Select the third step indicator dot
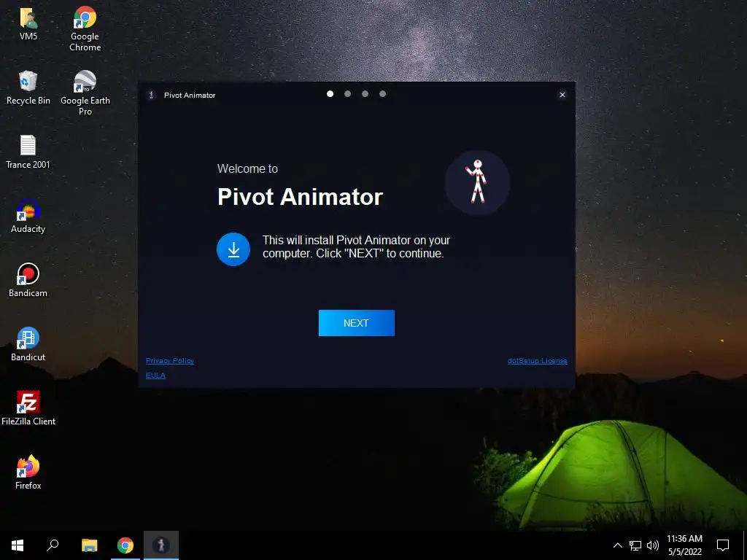Image resolution: width=747 pixels, height=560 pixels. tap(365, 94)
